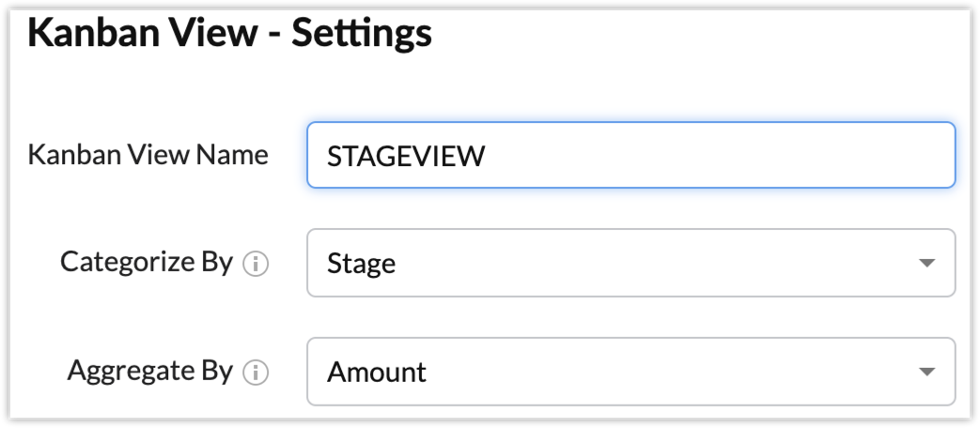Click the Categorize By label text
Screen dimensions: 980x428
click(x=146, y=262)
